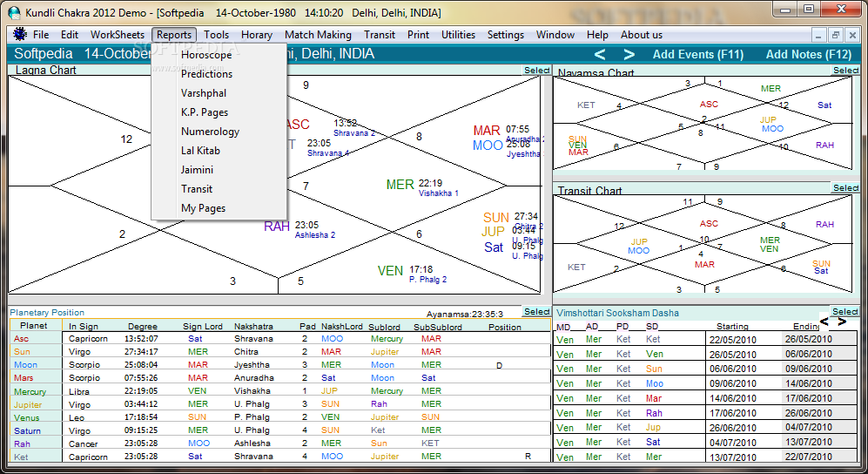Select the Jupiter row in planetary table

(280, 404)
